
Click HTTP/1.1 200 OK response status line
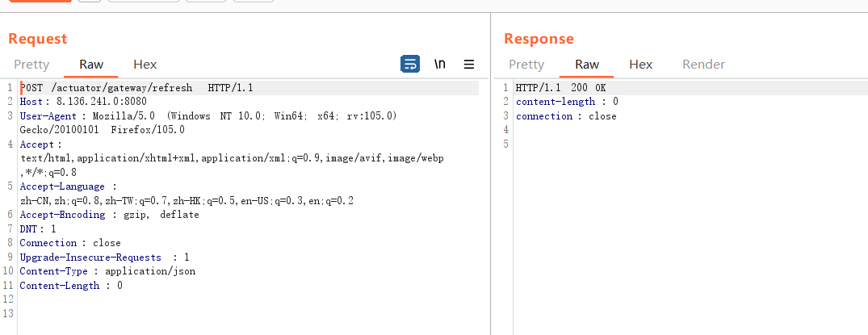[560, 87]
